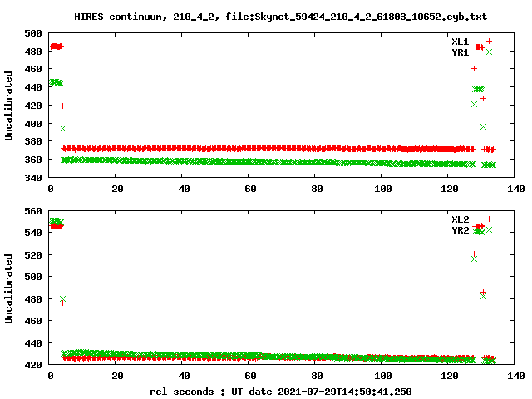Click the XL1 legend label
The width and height of the screenshot is (532, 399).
tap(460, 42)
